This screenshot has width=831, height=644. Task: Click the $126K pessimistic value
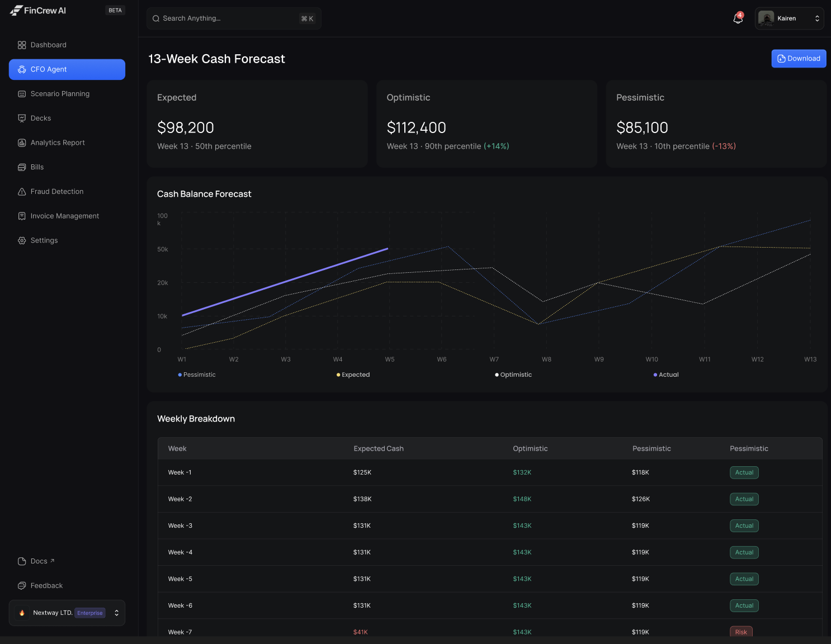click(x=641, y=499)
